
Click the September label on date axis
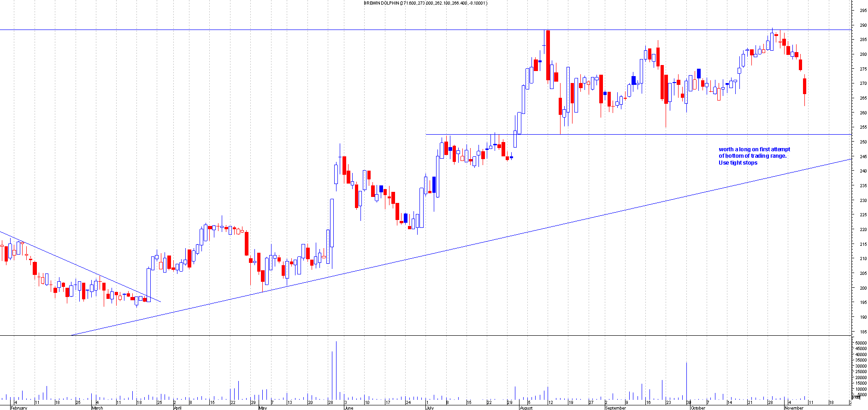pyautogui.click(x=615, y=408)
